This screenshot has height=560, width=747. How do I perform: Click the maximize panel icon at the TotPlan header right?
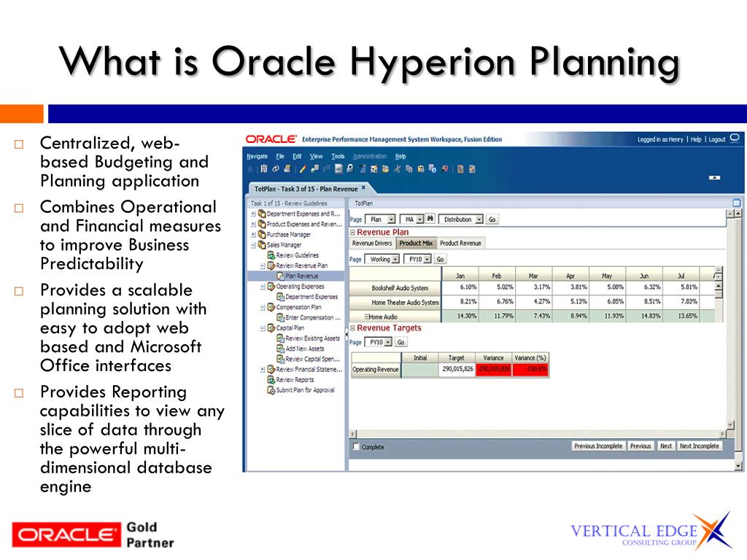tap(737, 203)
